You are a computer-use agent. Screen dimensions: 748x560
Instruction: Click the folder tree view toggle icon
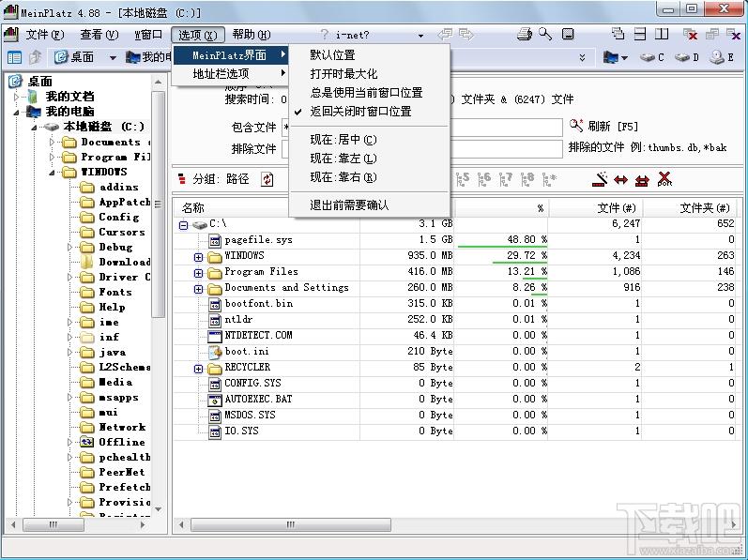point(15,57)
